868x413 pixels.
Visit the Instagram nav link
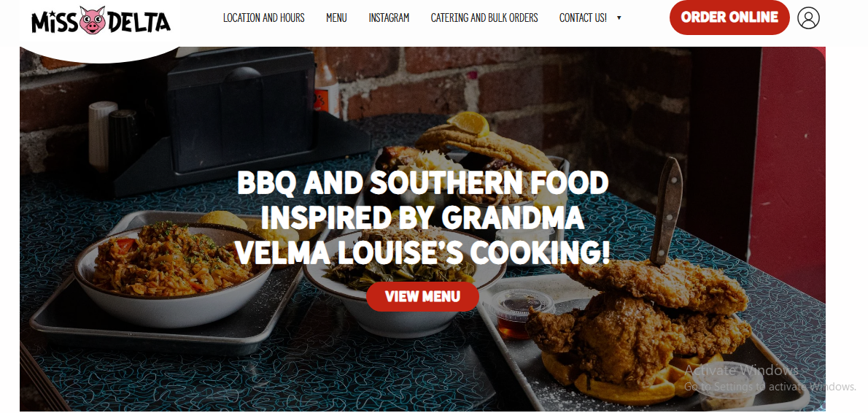pyautogui.click(x=389, y=18)
